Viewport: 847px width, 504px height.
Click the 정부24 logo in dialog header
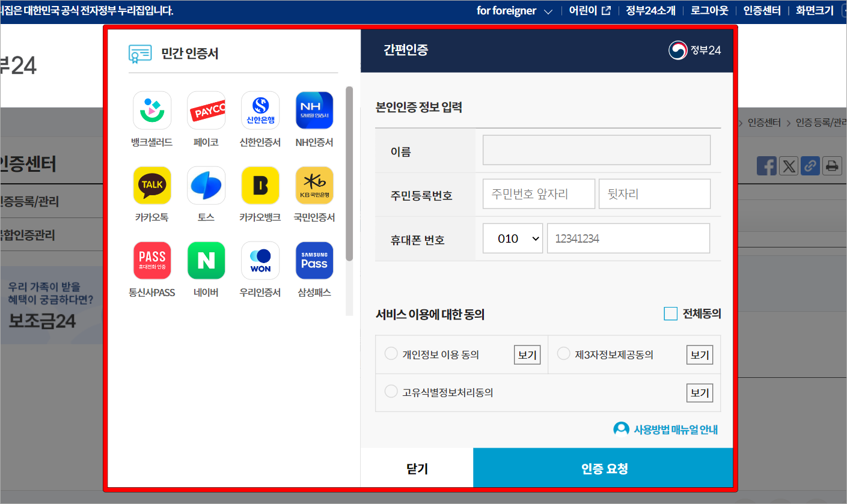tap(694, 50)
